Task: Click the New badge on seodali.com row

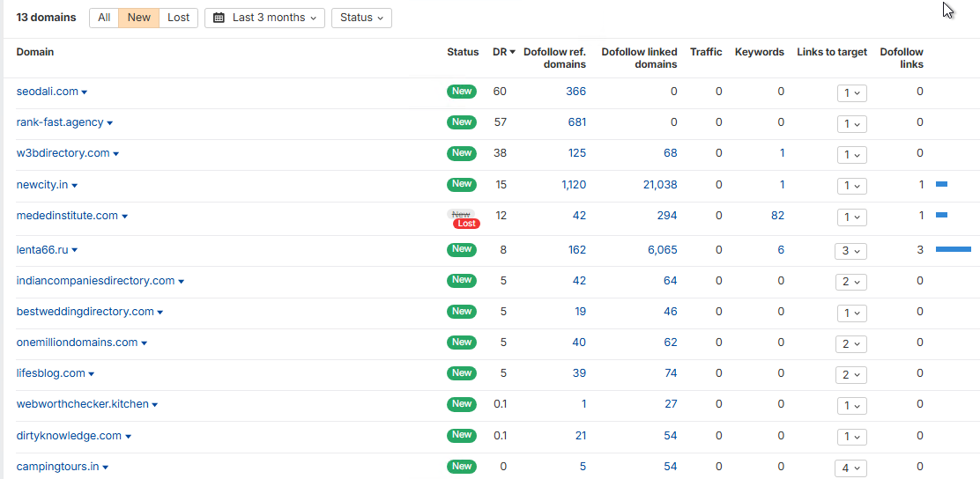Action: [461, 92]
